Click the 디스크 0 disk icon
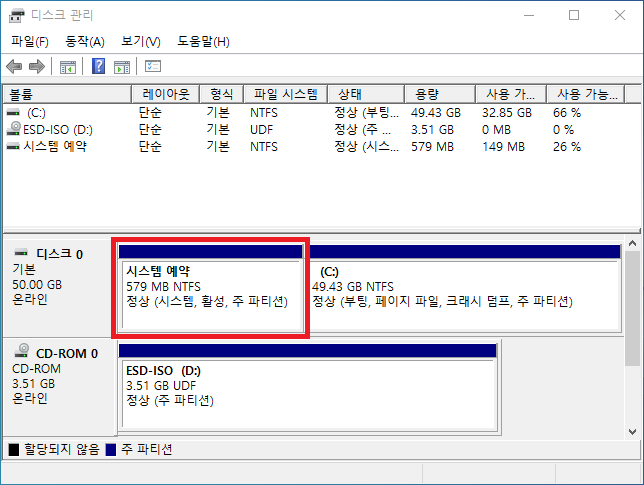 coord(21,252)
